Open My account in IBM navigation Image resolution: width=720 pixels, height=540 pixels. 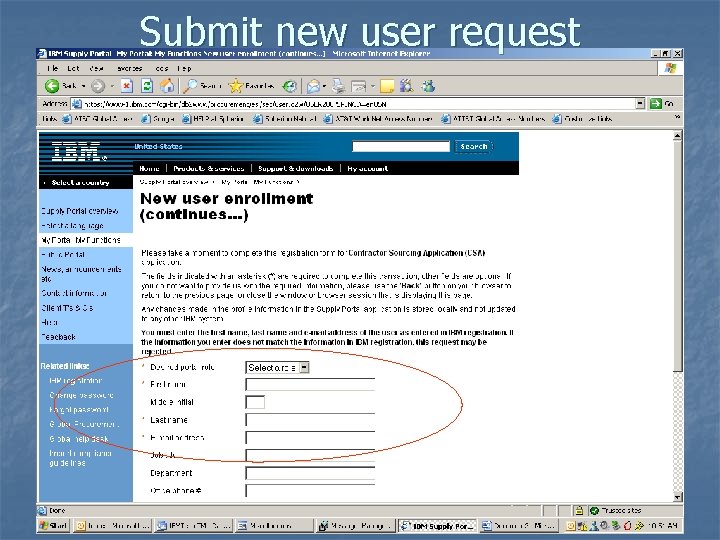[x=367, y=169]
